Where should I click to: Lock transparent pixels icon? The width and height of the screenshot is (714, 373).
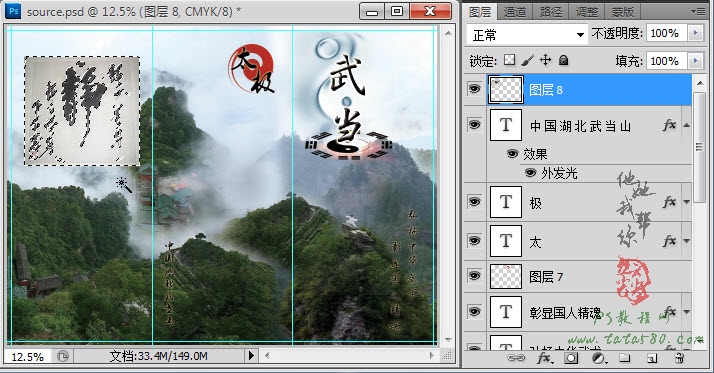[x=510, y=60]
